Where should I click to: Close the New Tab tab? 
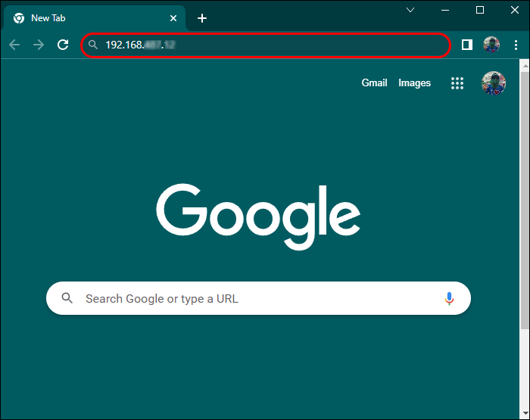(173, 18)
